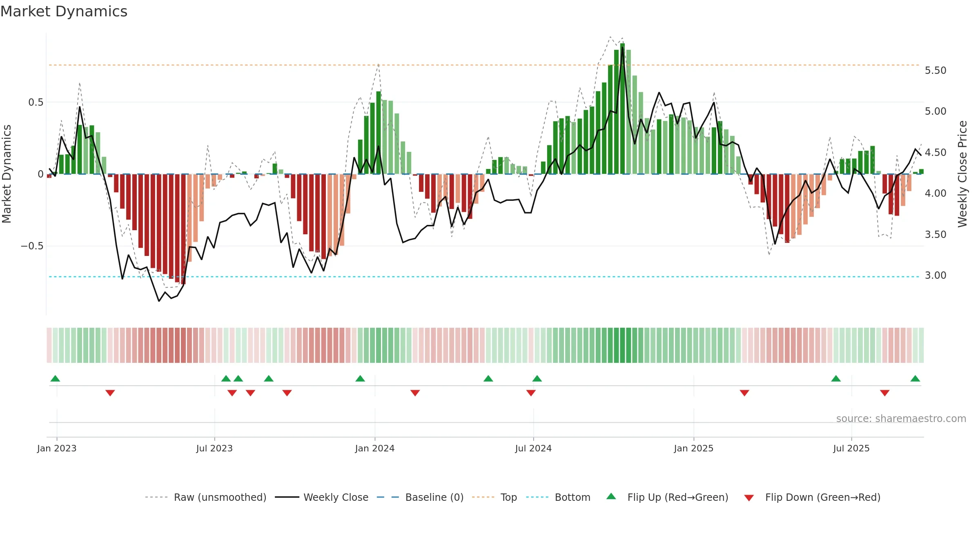Viewport: 980px width, 551px height.
Task: Click the 4.50 price axis value
Action: (935, 153)
